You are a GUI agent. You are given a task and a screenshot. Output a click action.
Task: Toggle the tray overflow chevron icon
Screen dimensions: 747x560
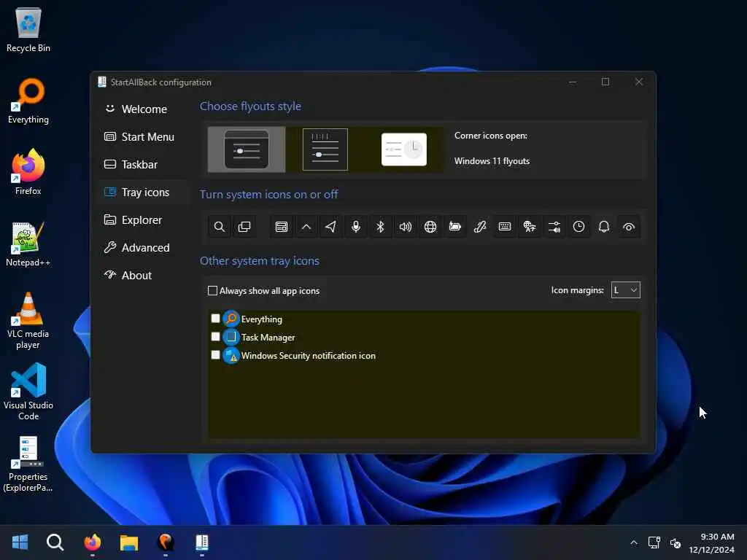[x=306, y=227]
